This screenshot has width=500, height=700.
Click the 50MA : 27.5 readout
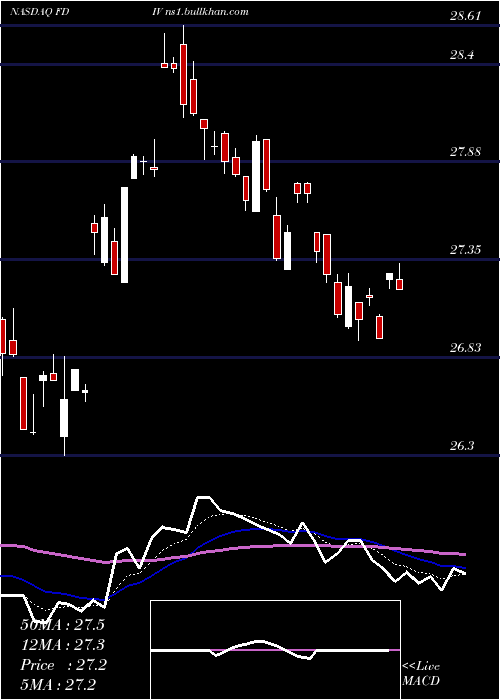click(62, 624)
